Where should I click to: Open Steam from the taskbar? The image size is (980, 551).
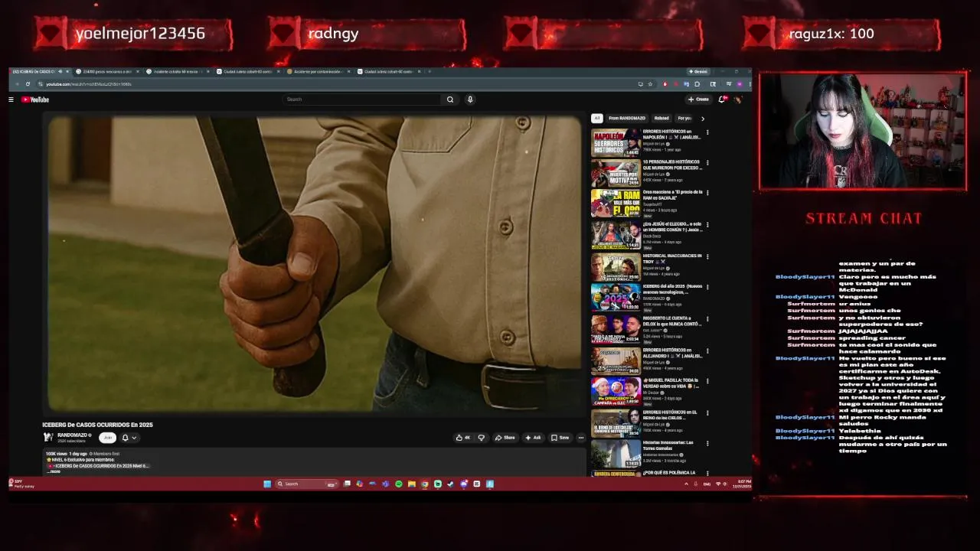(450, 484)
